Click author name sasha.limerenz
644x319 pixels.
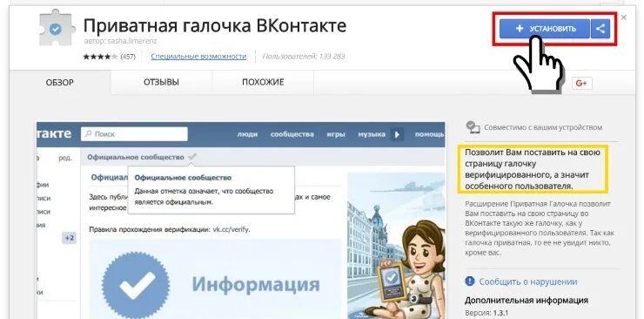(x=133, y=41)
